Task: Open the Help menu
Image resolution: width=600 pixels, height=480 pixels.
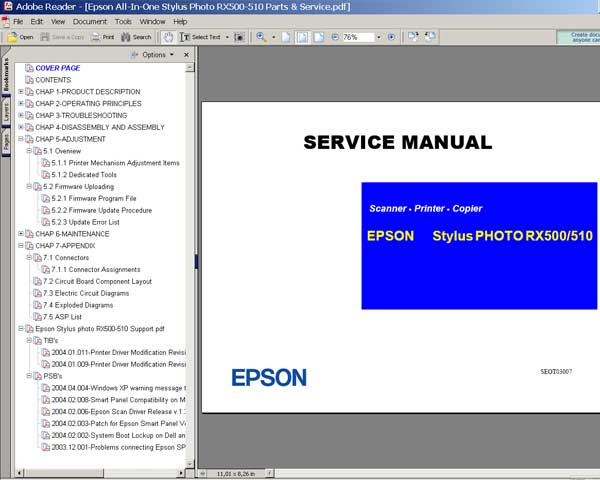Action: coord(180,21)
